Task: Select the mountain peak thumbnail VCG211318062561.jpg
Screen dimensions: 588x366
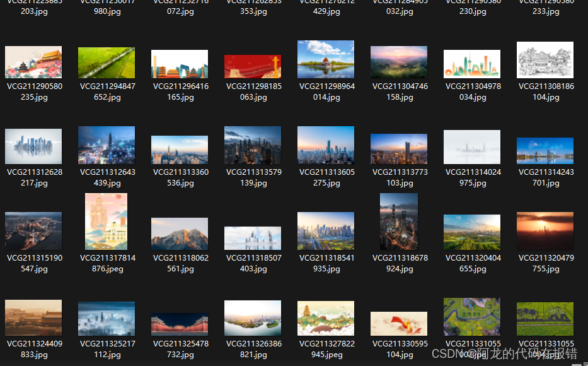Action: click(180, 234)
